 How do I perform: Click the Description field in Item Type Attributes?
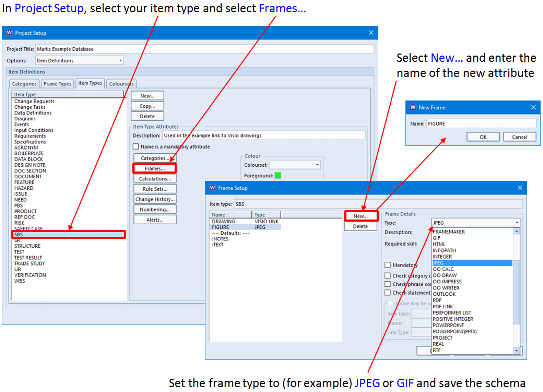tap(264, 135)
